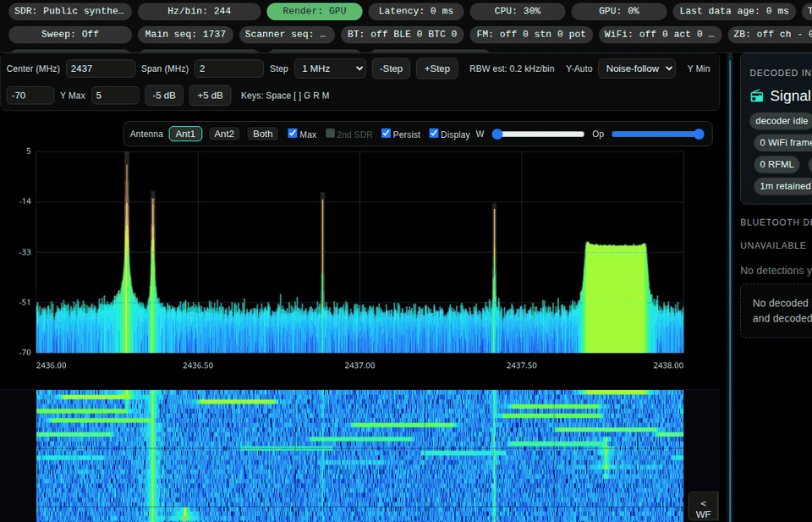Click the 0 RFML badge
Image resolution: width=812 pixels, height=522 pixels.
[x=776, y=164]
